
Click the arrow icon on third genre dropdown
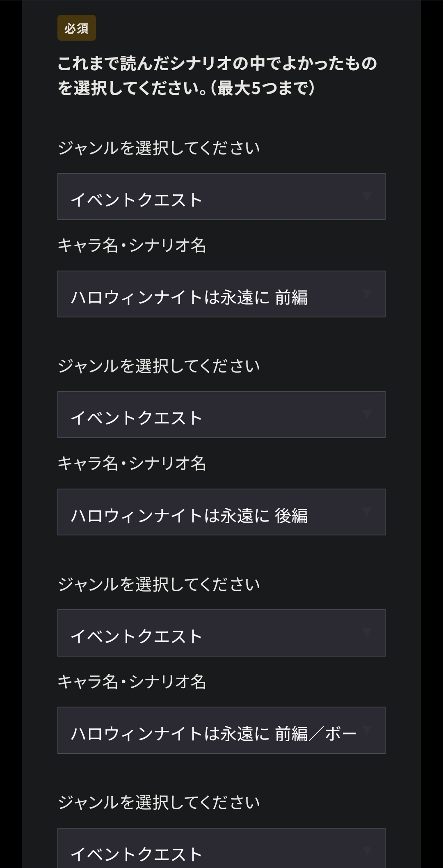pos(366,633)
